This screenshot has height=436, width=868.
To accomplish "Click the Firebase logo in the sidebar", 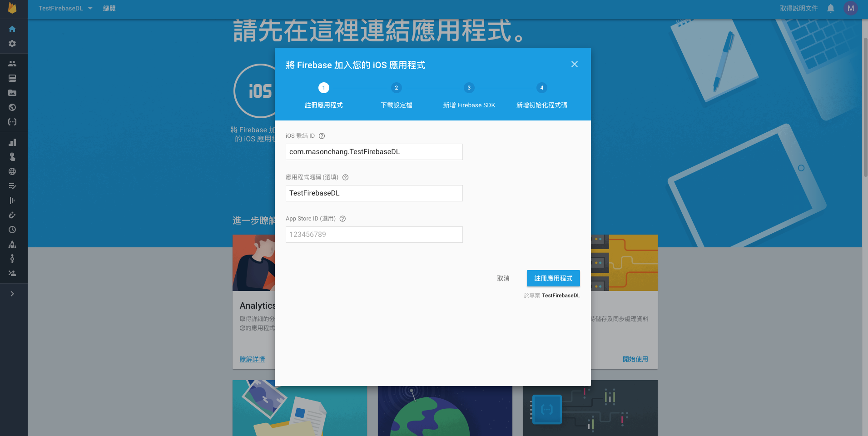I will (12, 8).
